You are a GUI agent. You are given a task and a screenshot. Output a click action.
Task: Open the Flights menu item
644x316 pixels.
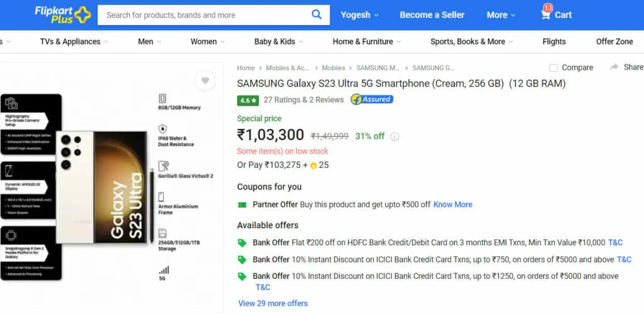(x=554, y=41)
